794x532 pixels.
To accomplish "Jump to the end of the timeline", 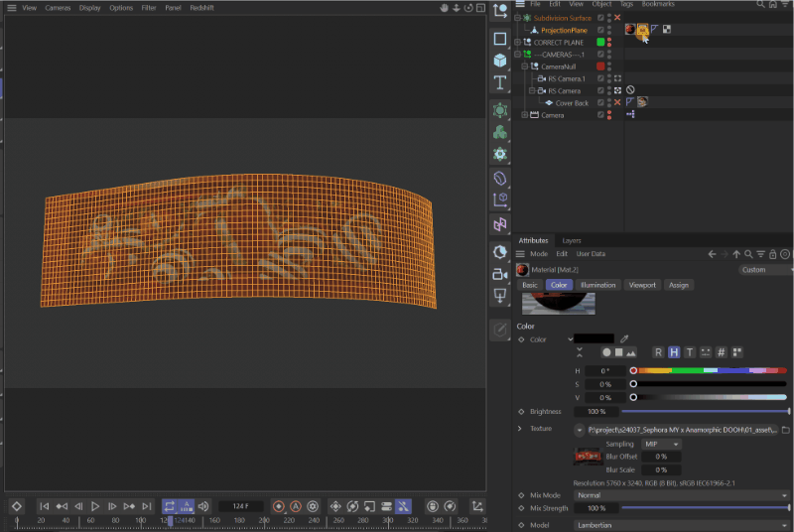I will (x=146, y=506).
